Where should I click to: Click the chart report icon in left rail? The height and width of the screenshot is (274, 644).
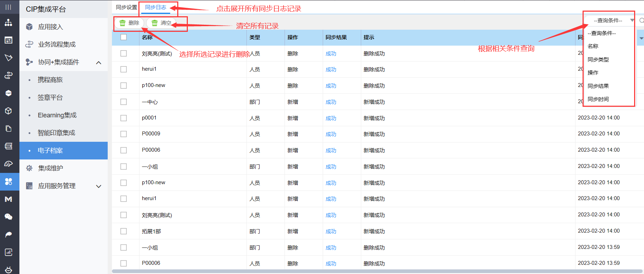click(8, 252)
